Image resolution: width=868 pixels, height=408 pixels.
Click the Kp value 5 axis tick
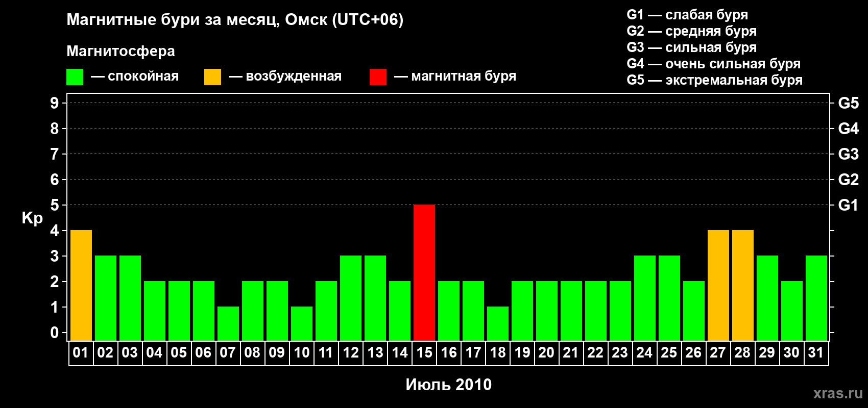[x=55, y=205]
